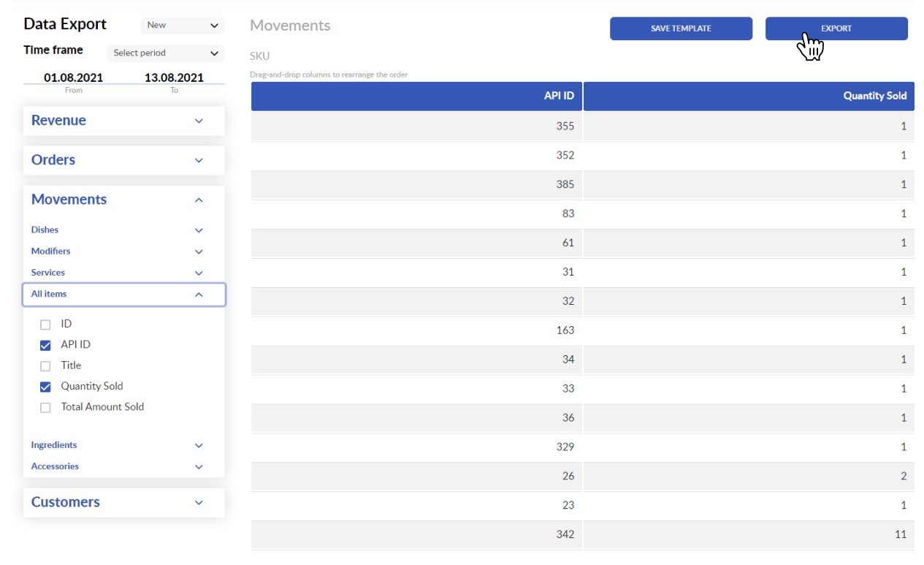Viewport: 924px width, 565px height.
Task: Select the API ID cell 329
Action: (416, 447)
